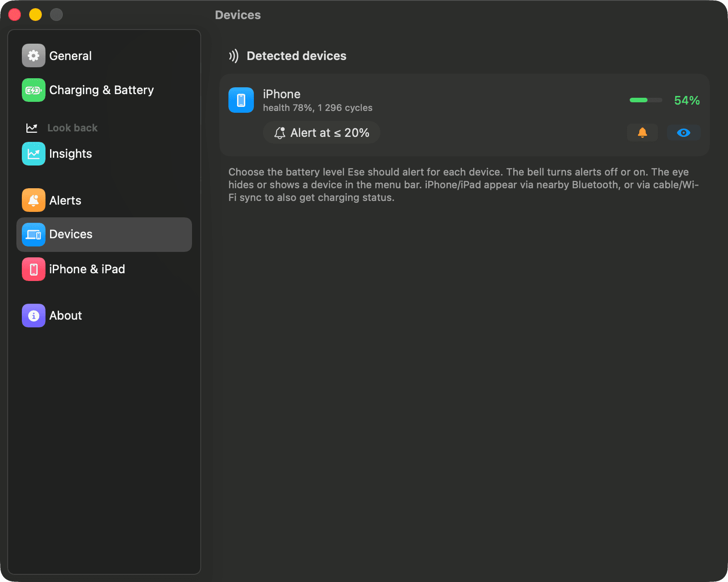Click the blue iPhone device icon
Image resolution: width=728 pixels, height=582 pixels.
pyautogui.click(x=241, y=100)
